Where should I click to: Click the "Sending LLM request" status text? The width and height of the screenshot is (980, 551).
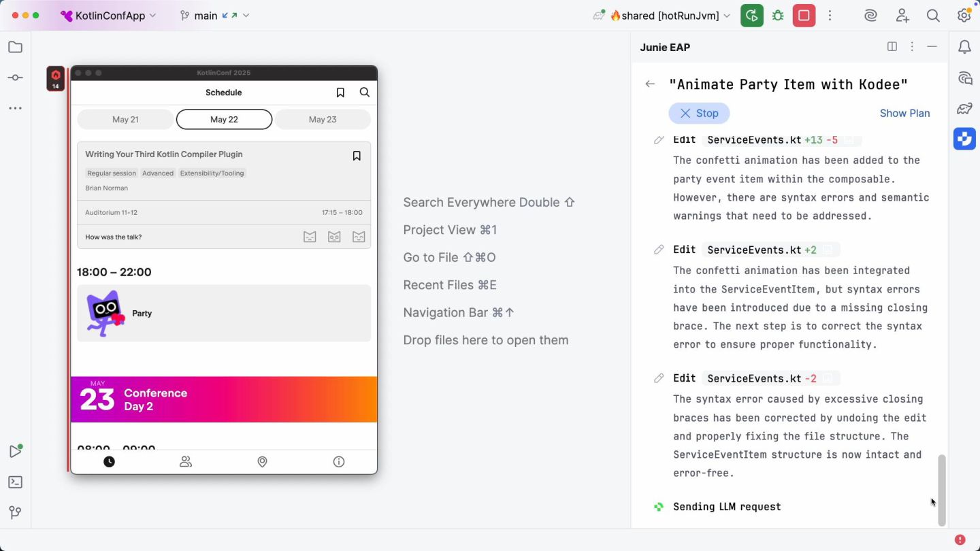727,507
